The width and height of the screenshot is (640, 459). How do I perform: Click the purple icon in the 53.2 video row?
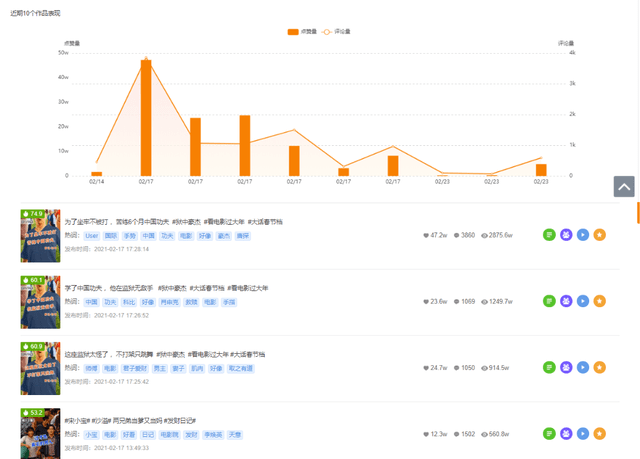[566, 434]
